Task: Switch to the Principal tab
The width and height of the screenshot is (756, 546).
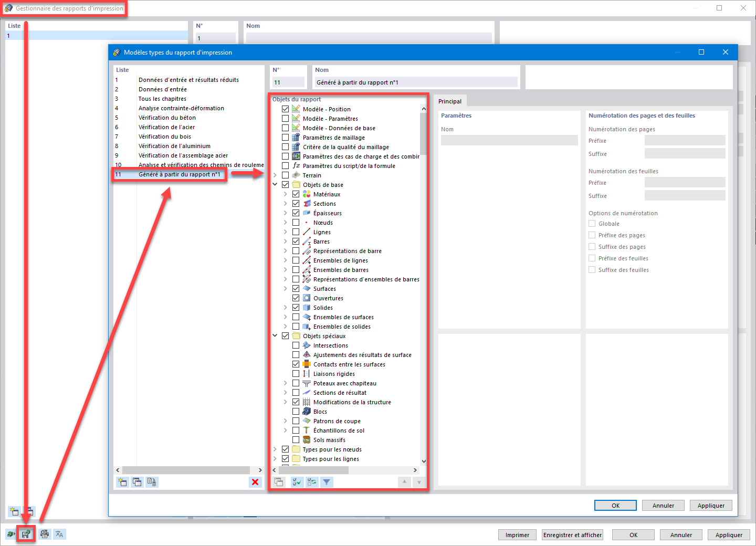Action: tap(450, 101)
